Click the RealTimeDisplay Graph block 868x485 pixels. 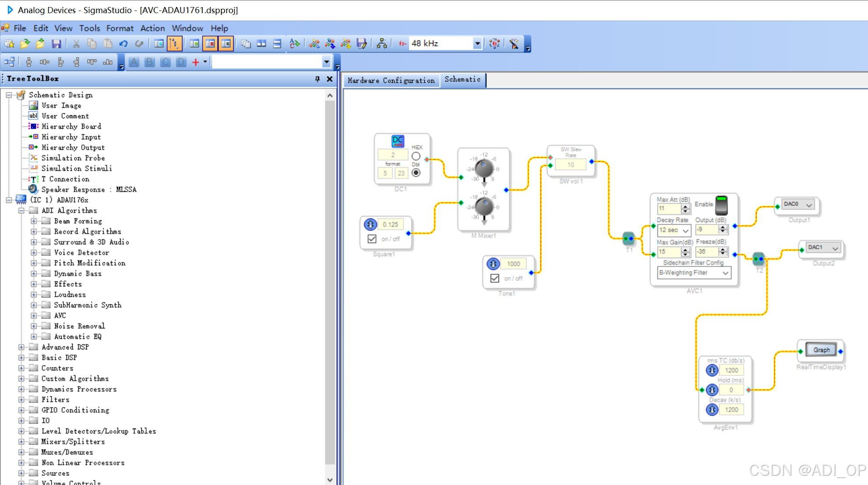click(821, 350)
